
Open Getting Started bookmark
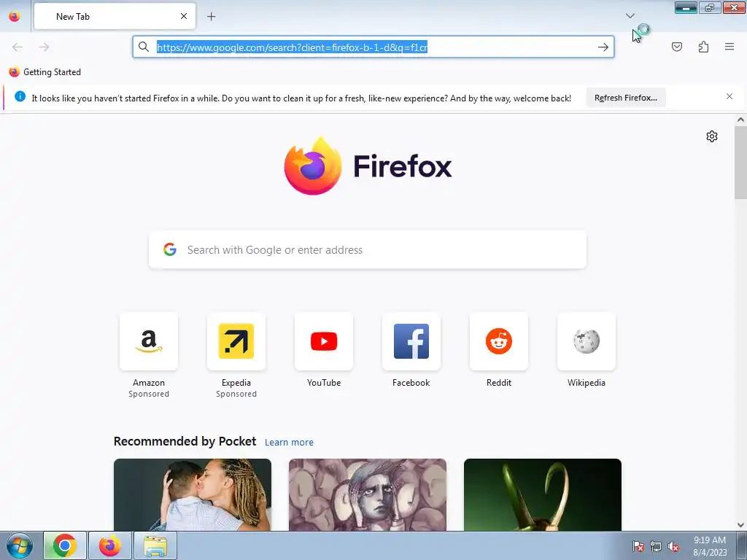tap(44, 72)
